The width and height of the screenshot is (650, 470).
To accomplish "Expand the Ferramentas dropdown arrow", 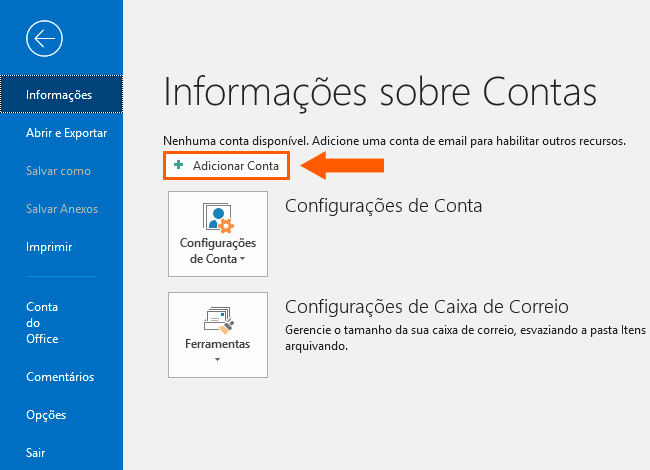I will click(x=218, y=360).
